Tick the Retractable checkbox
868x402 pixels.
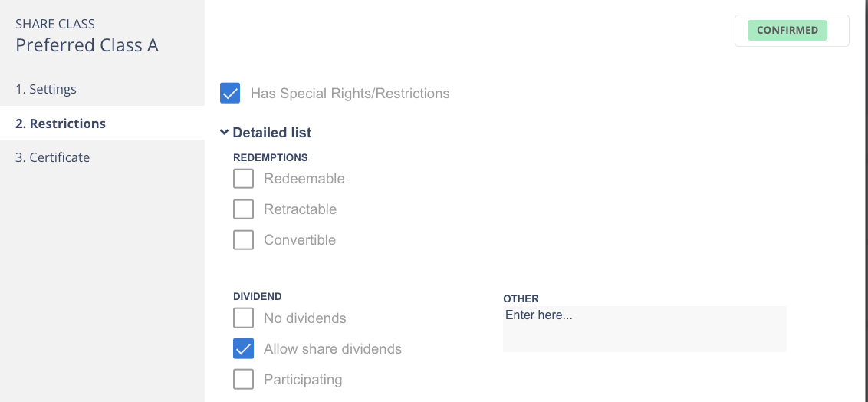point(243,209)
